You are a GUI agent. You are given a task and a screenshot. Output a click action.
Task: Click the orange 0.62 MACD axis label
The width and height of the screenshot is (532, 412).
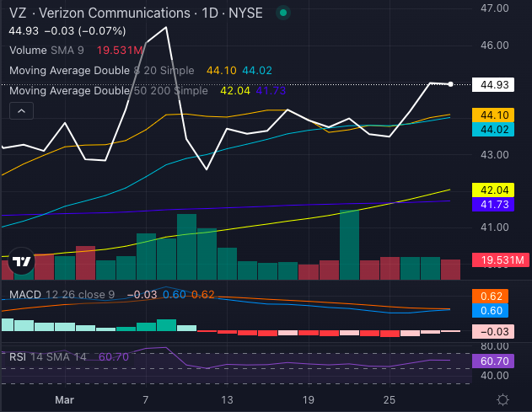493,297
